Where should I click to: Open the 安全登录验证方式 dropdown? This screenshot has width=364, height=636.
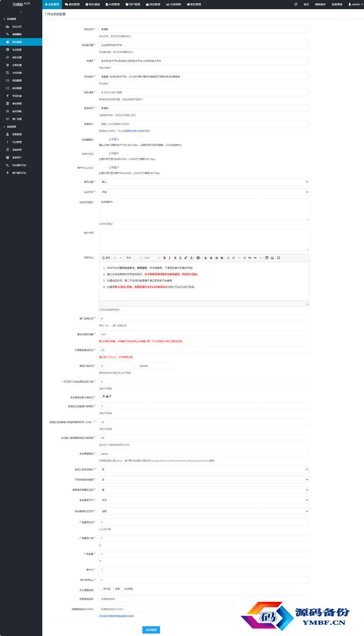[x=204, y=511]
